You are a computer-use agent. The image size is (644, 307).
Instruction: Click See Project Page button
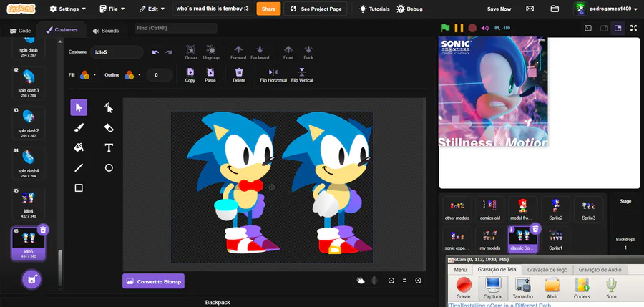click(x=316, y=9)
